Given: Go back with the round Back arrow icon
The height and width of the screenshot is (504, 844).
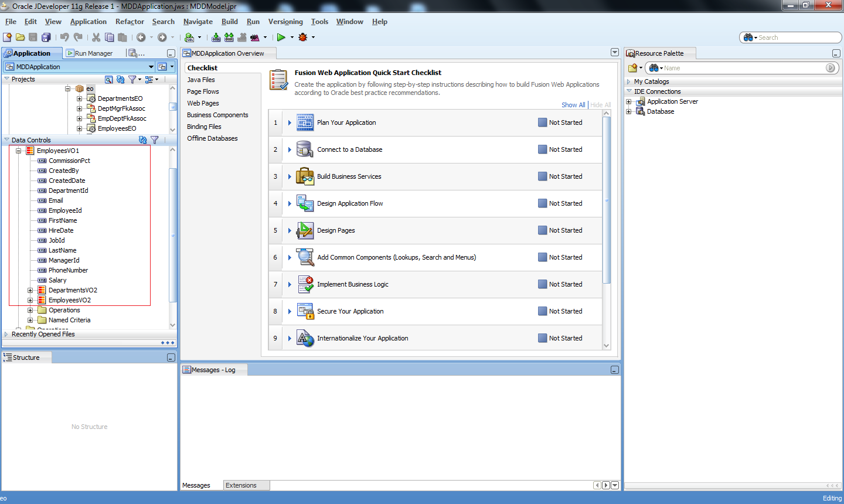Looking at the screenshot, I should (141, 37).
